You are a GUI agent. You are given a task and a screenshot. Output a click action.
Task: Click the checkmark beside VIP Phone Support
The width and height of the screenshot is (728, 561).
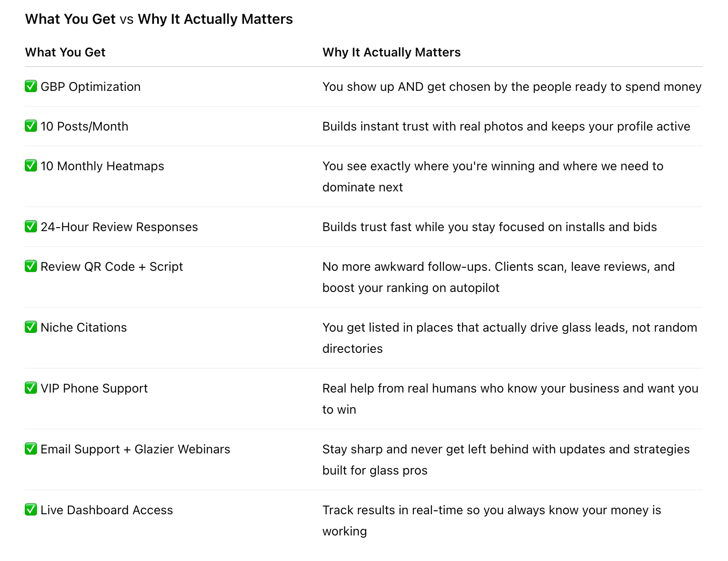(x=31, y=388)
